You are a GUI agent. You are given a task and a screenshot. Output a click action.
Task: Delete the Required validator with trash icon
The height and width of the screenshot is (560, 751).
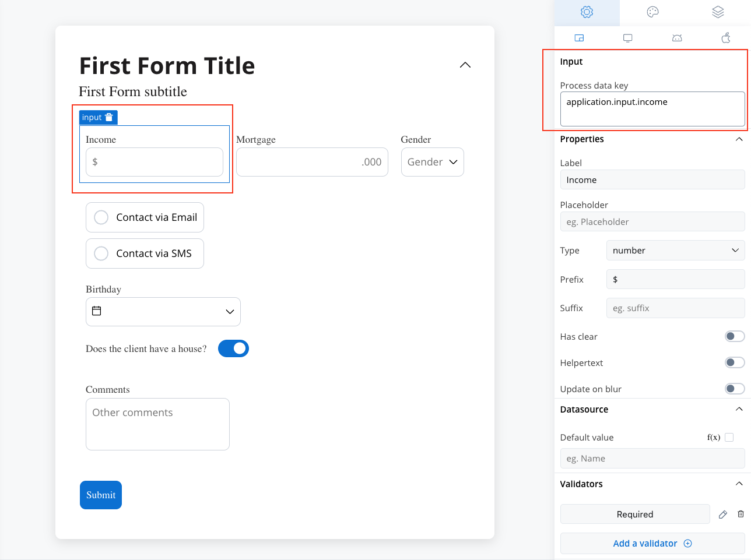click(741, 514)
